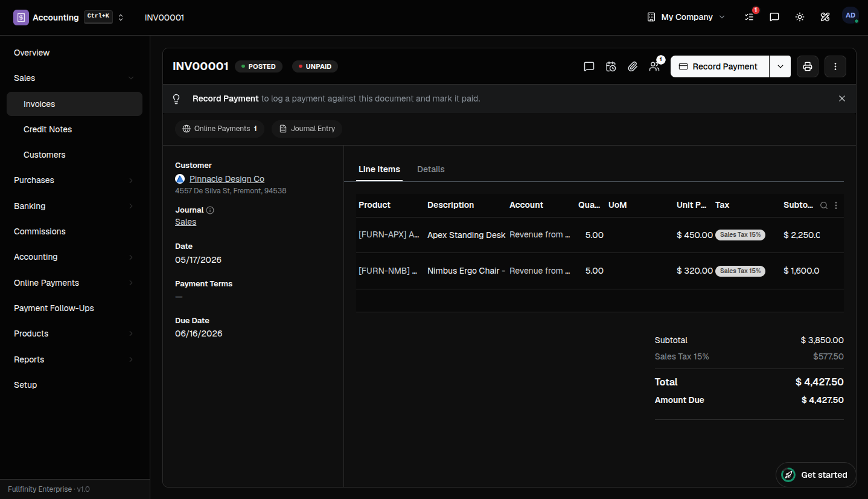Toggle the light/dark theme sun icon
The image size is (868, 499).
(x=800, y=17)
